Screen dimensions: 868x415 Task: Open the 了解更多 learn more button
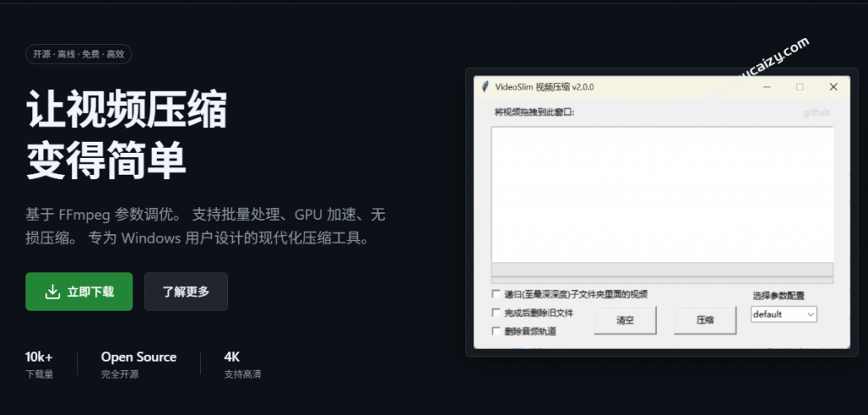[x=186, y=291]
